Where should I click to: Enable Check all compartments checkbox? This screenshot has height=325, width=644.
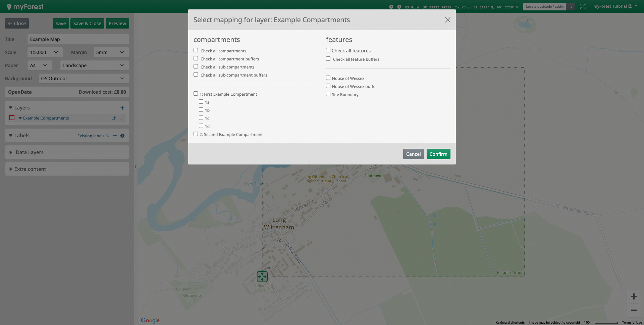[x=196, y=50]
